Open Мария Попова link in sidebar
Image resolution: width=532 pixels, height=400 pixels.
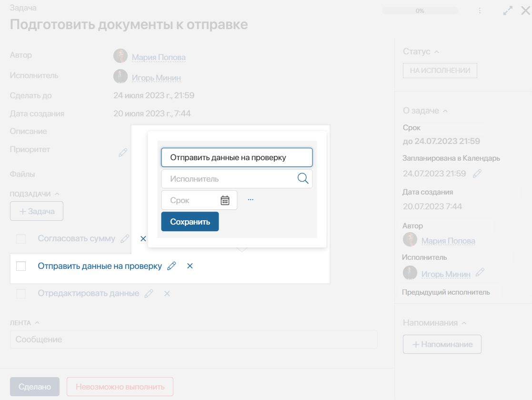[448, 241]
